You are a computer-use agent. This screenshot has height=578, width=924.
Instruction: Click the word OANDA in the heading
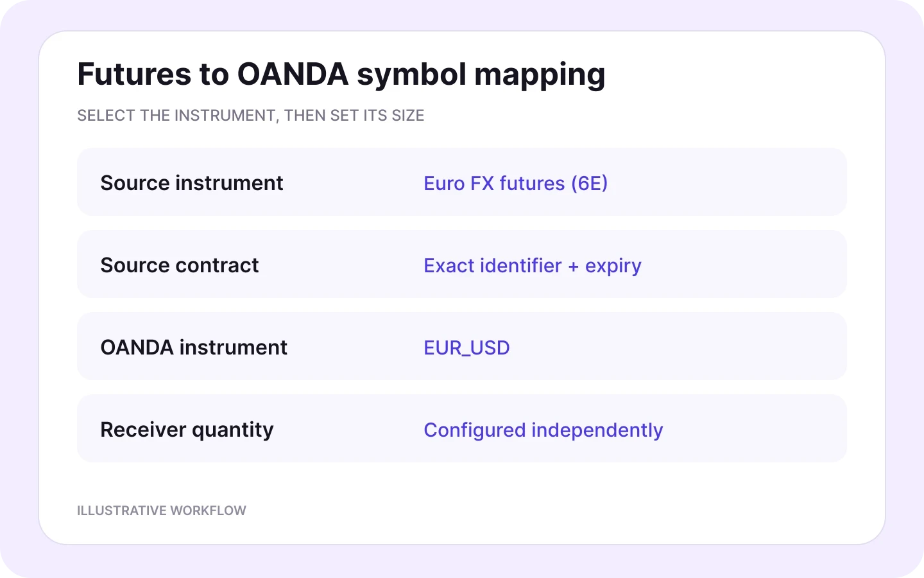293,74
